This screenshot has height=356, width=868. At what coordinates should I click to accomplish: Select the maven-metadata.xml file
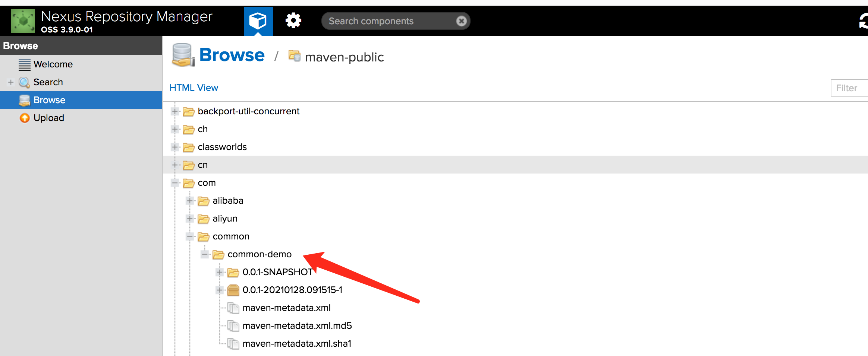[286, 308]
